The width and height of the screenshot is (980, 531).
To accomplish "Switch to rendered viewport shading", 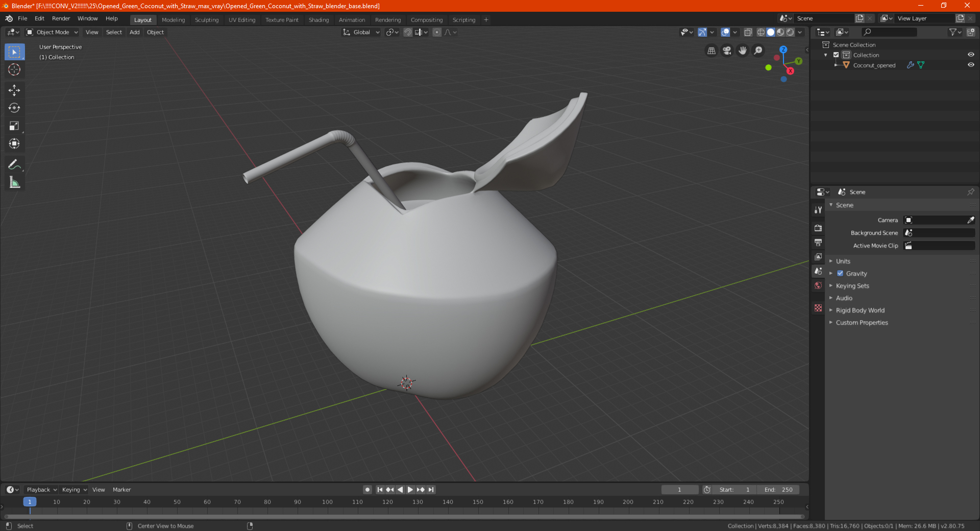I will click(790, 32).
